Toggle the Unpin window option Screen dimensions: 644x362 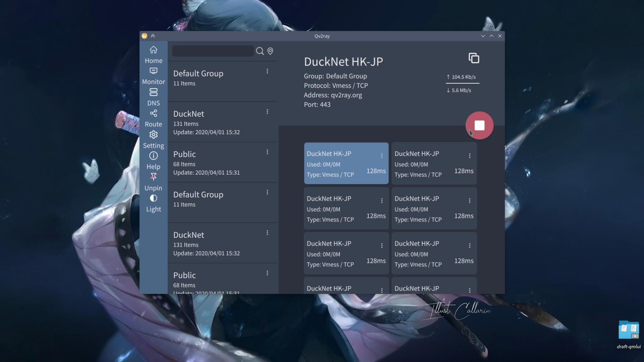click(153, 182)
